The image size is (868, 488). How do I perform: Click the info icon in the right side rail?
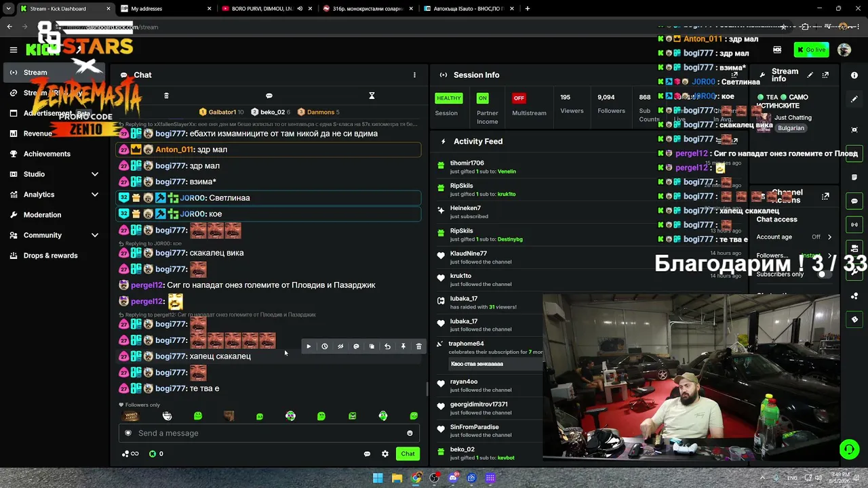(x=854, y=75)
